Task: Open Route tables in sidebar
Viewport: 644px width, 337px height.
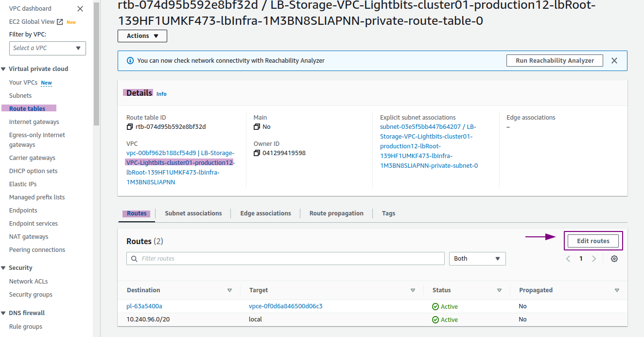Action: (27, 109)
